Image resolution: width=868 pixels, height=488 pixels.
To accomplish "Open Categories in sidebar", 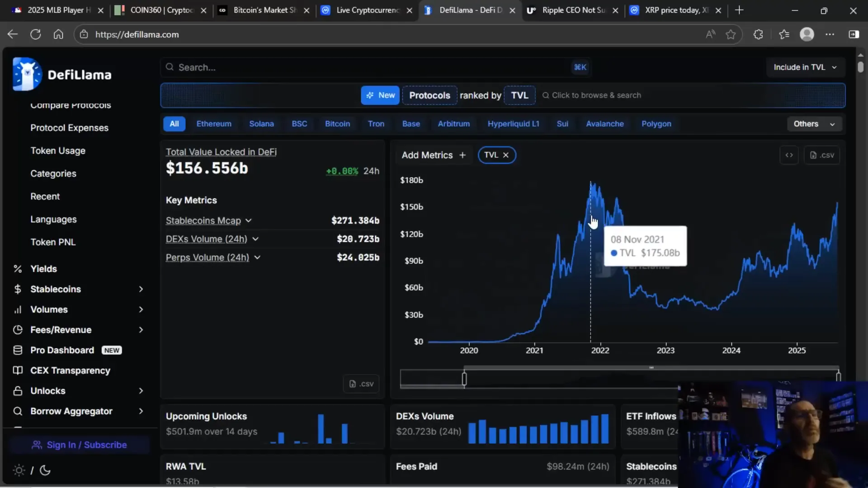I will [x=53, y=174].
